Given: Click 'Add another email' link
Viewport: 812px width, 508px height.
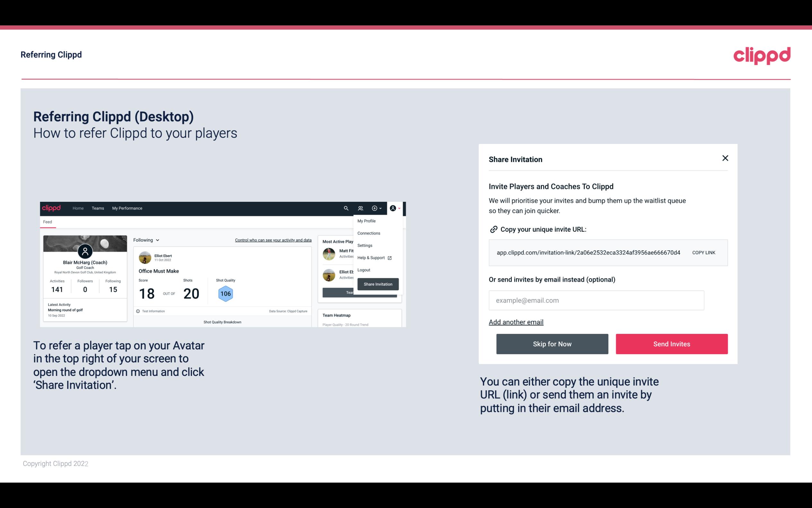Looking at the screenshot, I should click(x=516, y=322).
